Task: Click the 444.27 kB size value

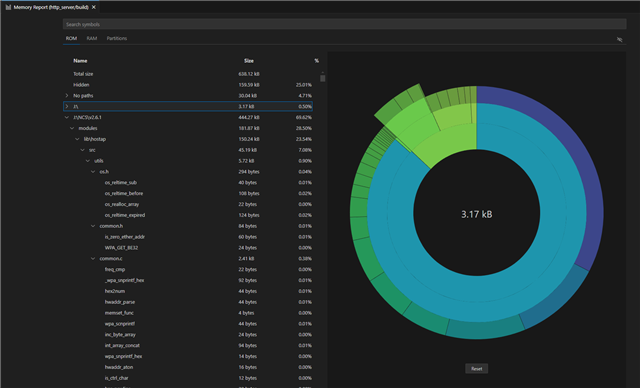Action: [x=249, y=118]
